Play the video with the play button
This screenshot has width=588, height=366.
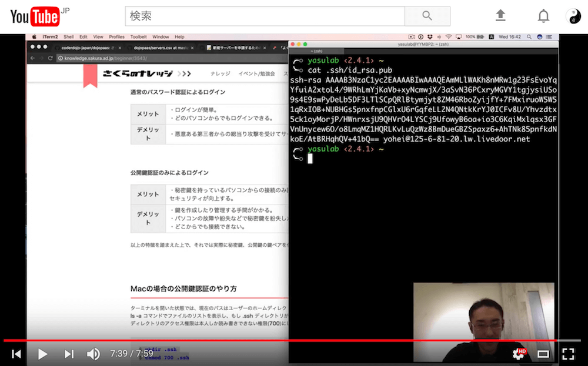tap(42, 354)
